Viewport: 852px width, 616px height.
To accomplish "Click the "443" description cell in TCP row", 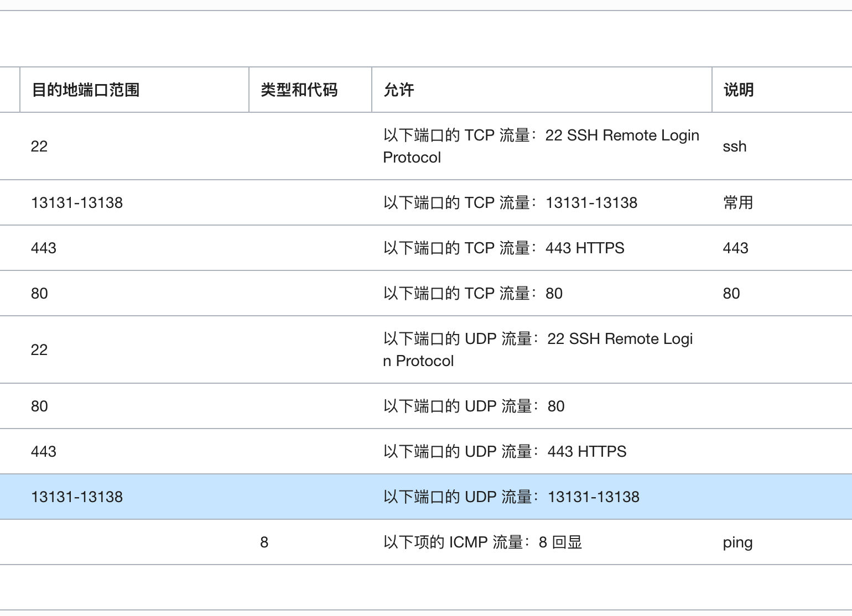I will [735, 248].
